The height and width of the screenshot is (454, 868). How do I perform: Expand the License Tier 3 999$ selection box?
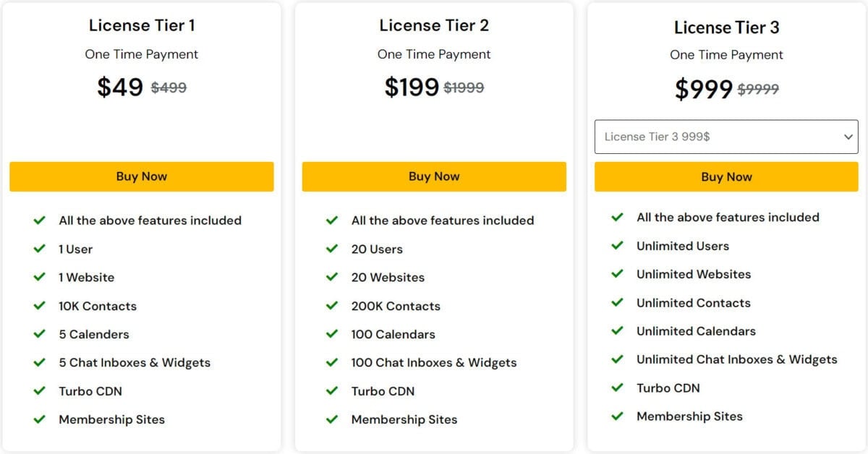726,137
